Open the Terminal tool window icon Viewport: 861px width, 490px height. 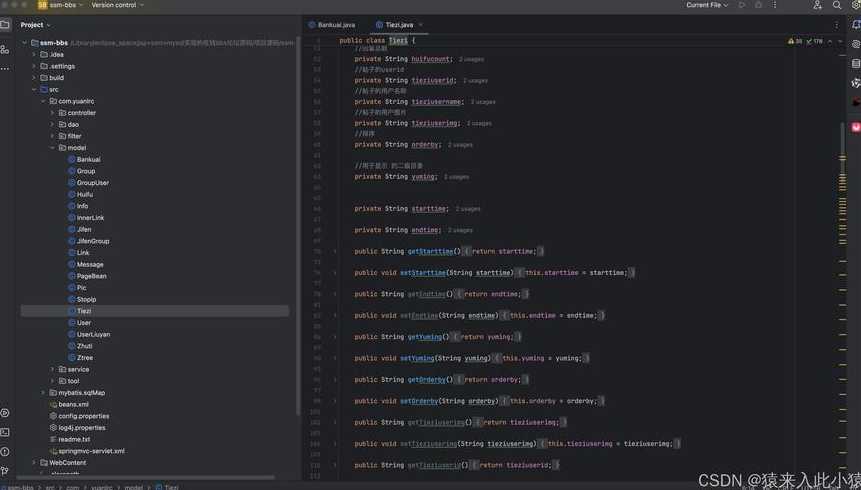pyautogui.click(x=4, y=432)
